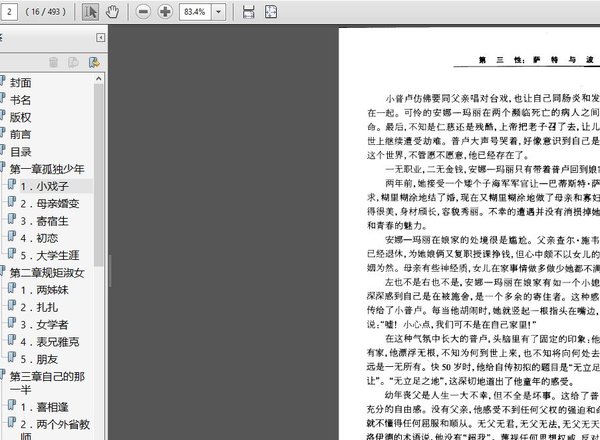600x440 pixels.
Task: Click the bookmark options icon
Action: (x=73, y=62)
